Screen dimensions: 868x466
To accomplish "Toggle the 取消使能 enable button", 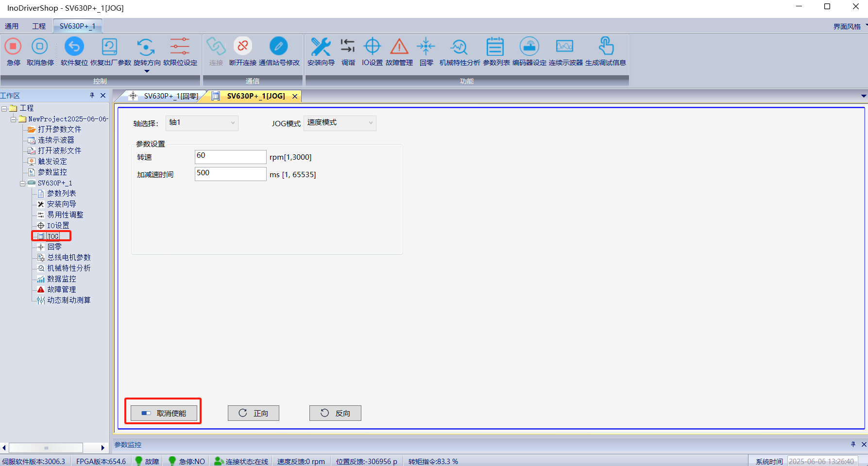I will (164, 413).
